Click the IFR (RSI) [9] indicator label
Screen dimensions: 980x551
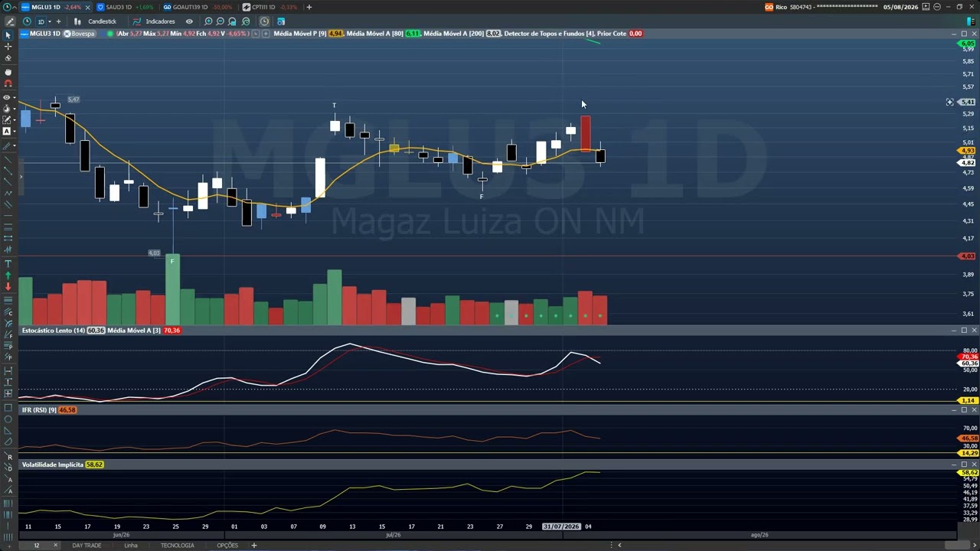pyautogui.click(x=39, y=410)
